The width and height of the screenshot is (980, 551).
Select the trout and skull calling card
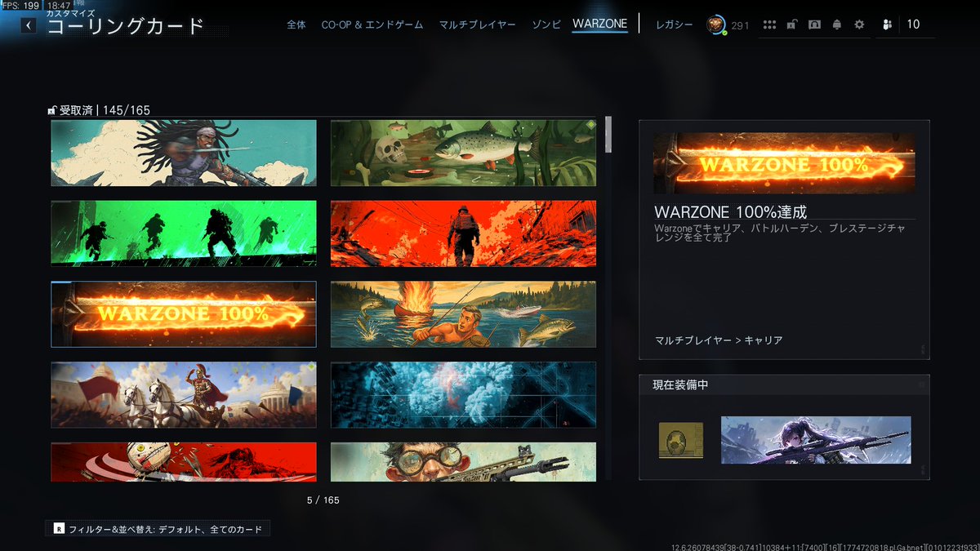click(x=463, y=153)
